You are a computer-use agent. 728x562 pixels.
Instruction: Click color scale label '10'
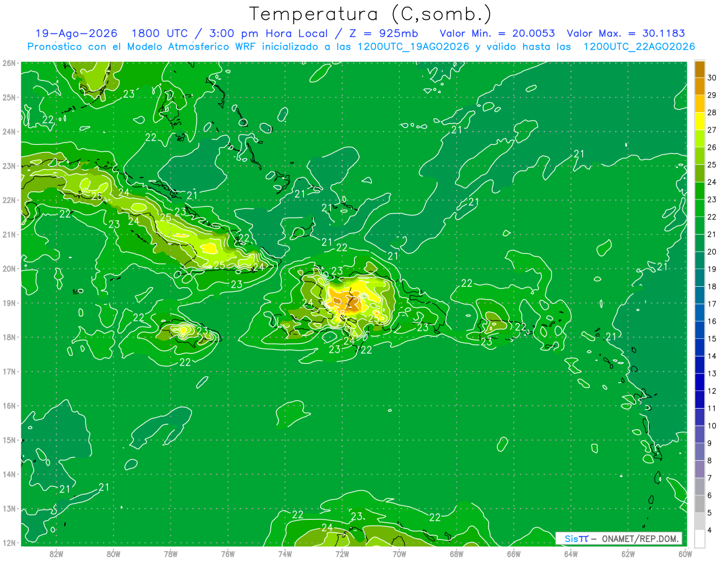[712, 426]
